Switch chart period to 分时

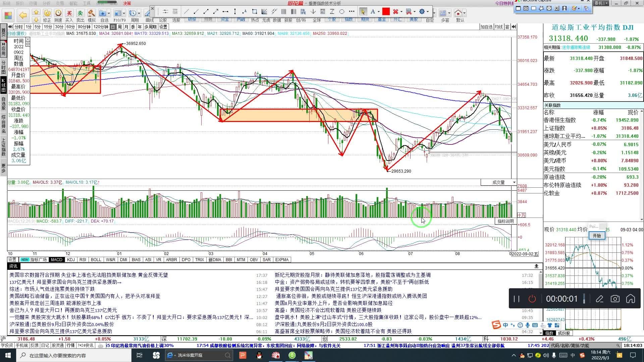(18, 27)
